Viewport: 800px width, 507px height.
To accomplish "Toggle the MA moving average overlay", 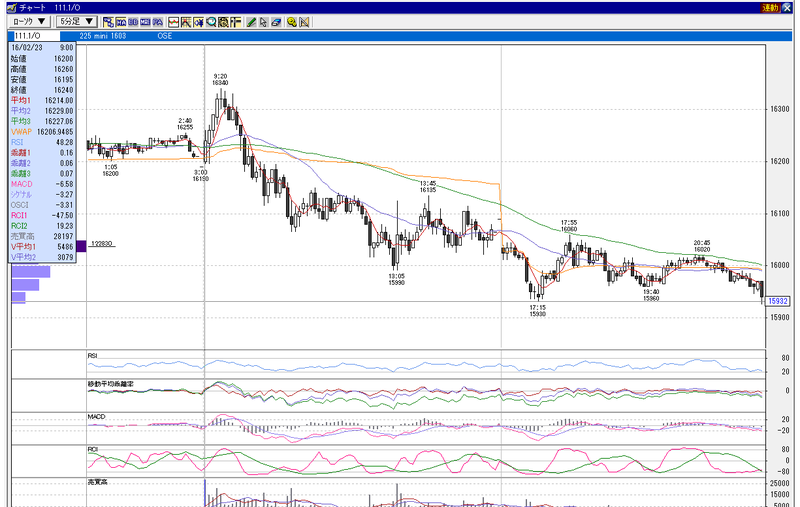I will pos(120,22).
